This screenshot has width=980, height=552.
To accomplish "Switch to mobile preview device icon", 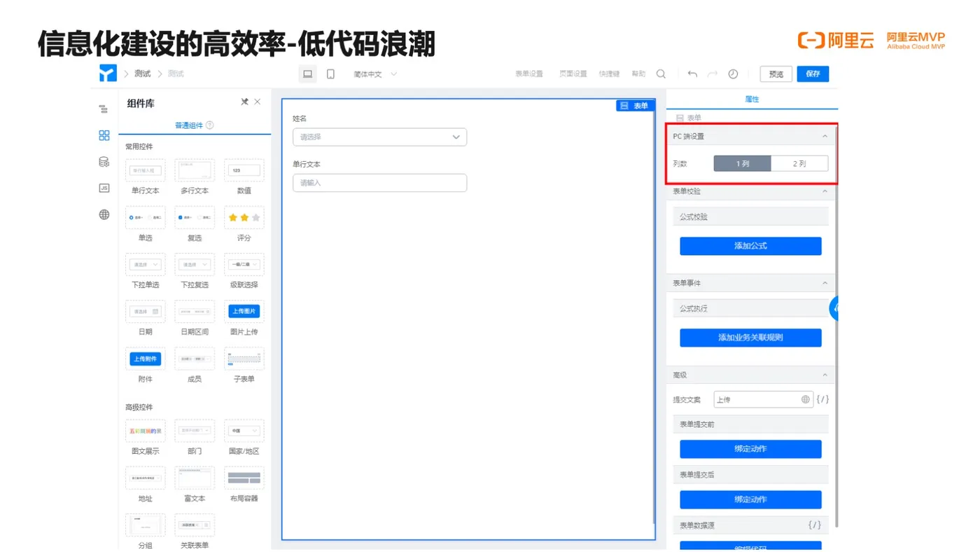I will click(330, 74).
